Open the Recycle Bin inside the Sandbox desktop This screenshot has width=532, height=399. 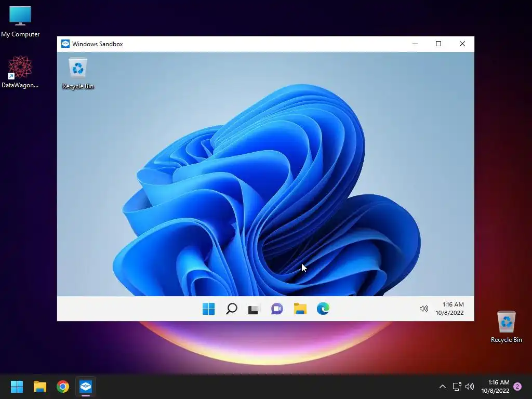click(78, 73)
